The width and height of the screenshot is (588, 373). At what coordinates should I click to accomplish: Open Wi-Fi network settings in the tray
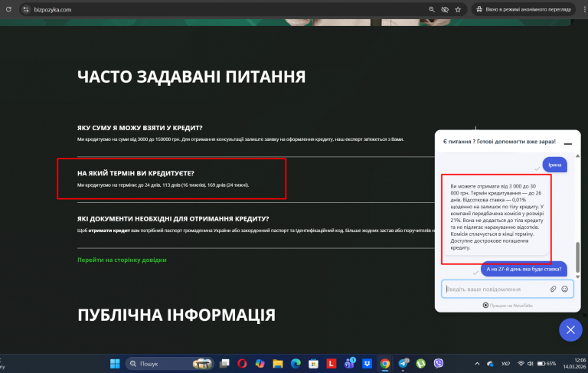521,364
